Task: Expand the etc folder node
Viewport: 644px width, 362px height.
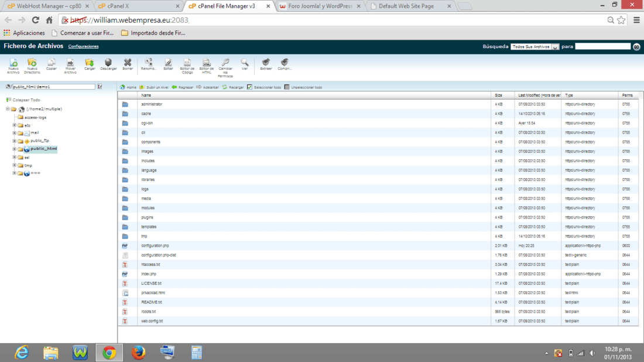Action: coord(15,125)
